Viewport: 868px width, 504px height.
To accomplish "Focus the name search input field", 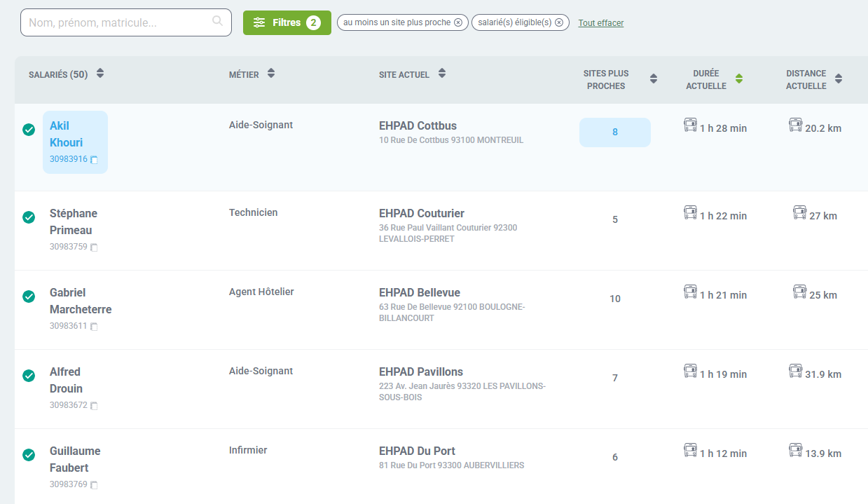I will coord(126,22).
